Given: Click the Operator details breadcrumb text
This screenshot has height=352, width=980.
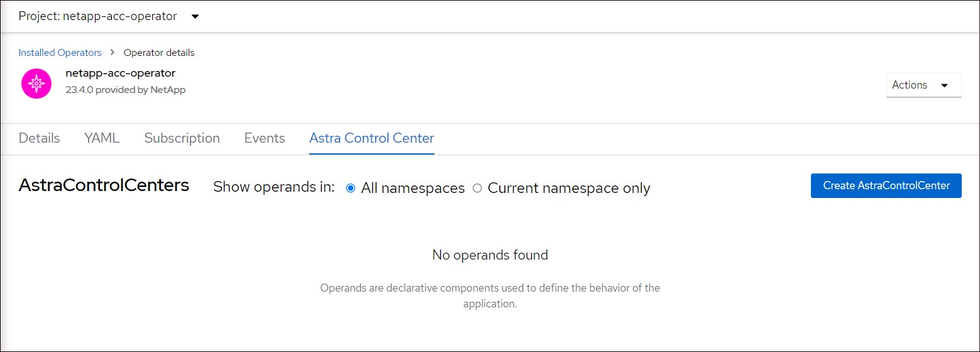Looking at the screenshot, I should tap(159, 53).
